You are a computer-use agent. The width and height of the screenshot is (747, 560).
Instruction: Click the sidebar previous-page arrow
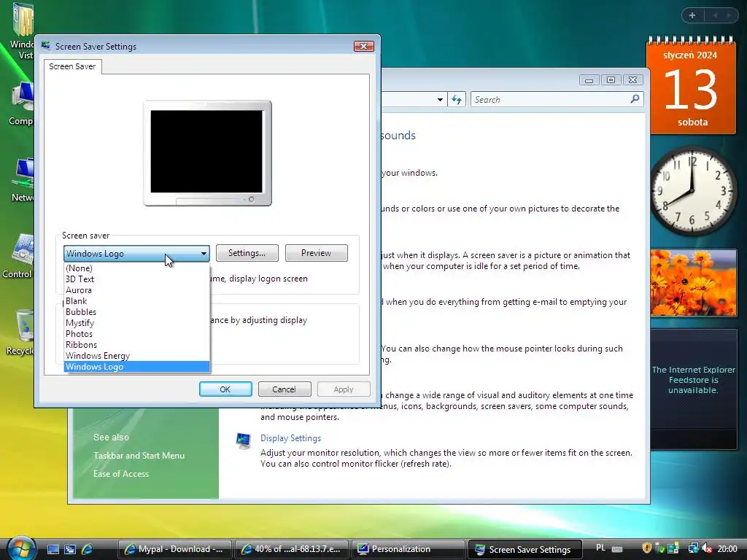point(715,15)
